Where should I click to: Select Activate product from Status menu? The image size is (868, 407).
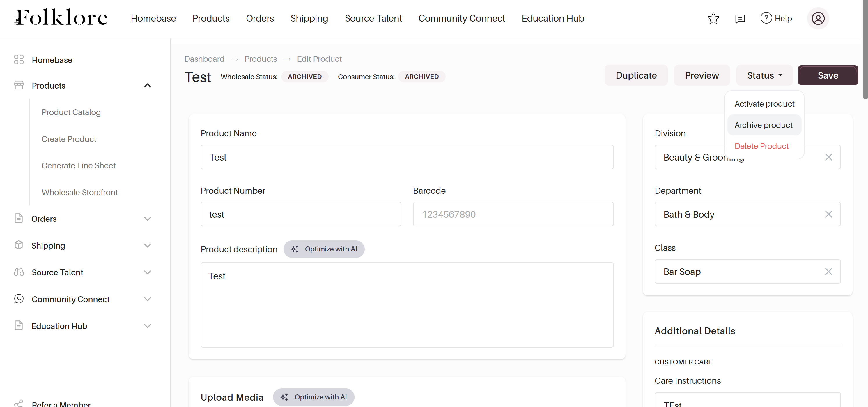coord(764,104)
